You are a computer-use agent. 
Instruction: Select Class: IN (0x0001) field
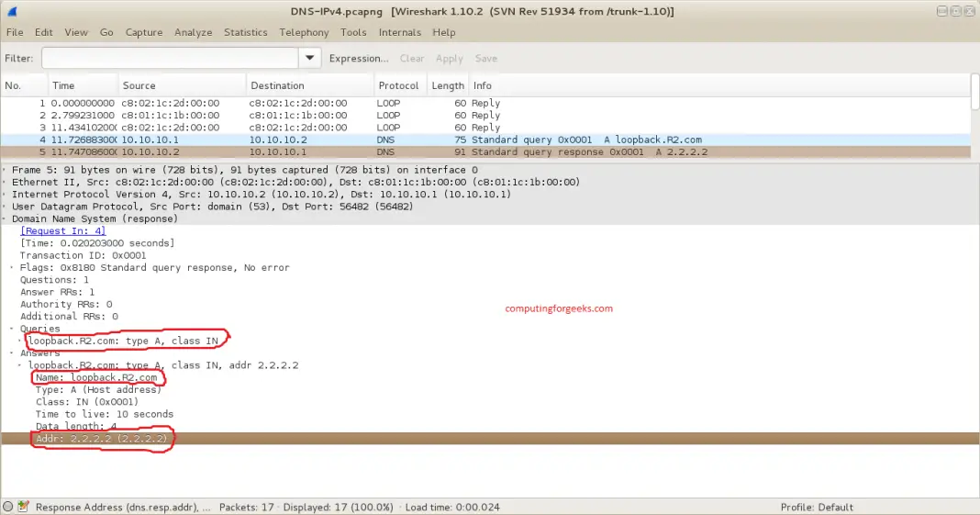[87, 402]
